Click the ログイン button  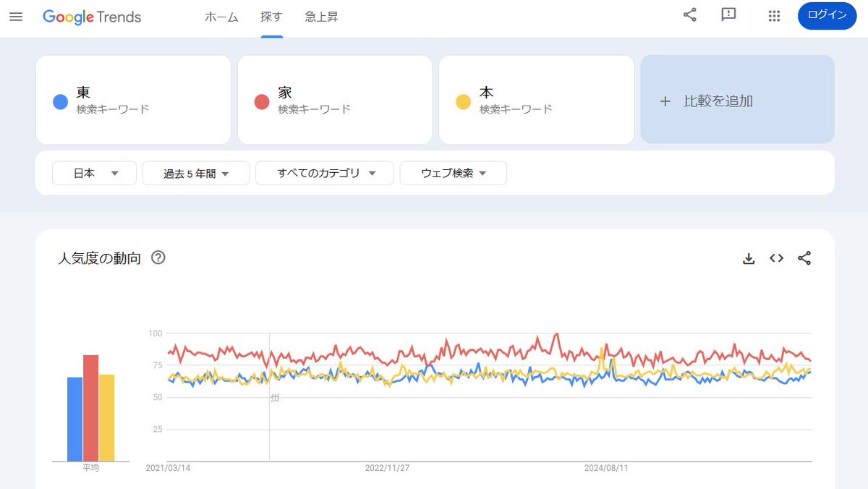click(826, 16)
